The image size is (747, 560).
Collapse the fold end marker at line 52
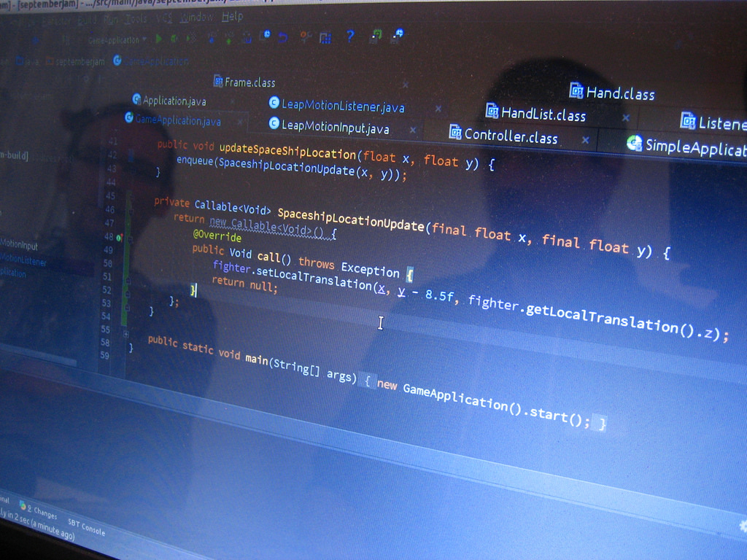click(x=128, y=295)
